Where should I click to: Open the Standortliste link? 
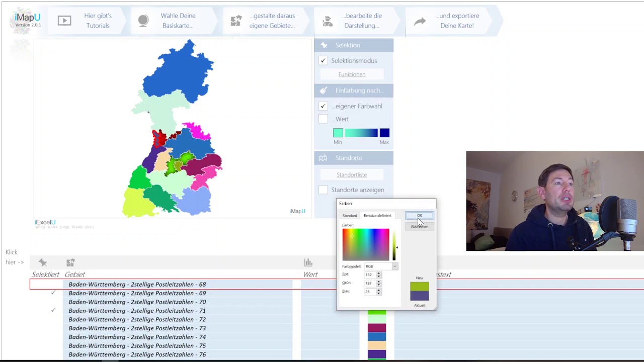[352, 175]
